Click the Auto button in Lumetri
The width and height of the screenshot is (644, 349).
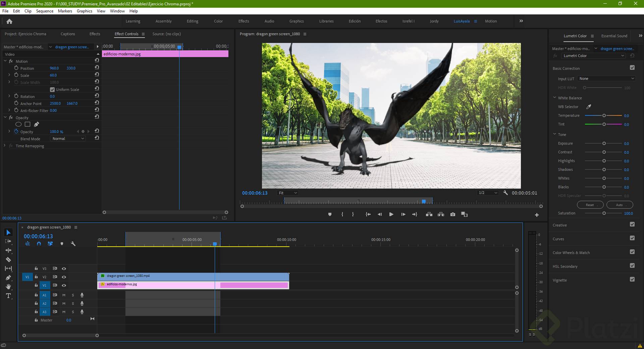click(x=619, y=205)
